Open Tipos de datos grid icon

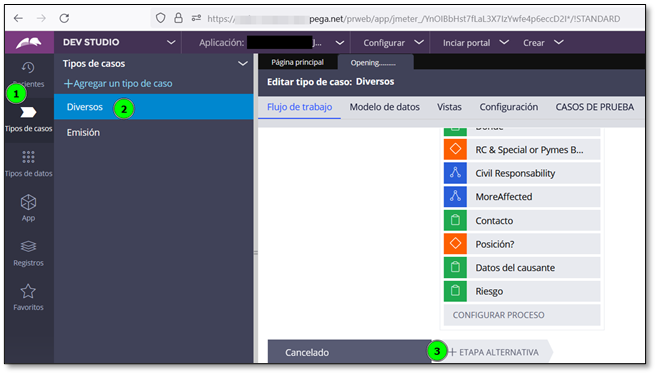click(x=28, y=157)
